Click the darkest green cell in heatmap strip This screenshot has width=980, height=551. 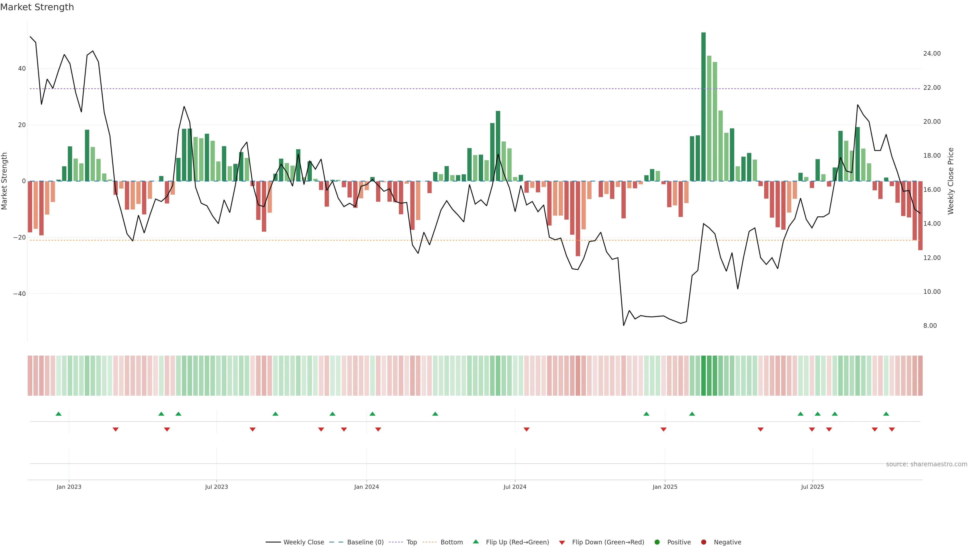click(703, 375)
